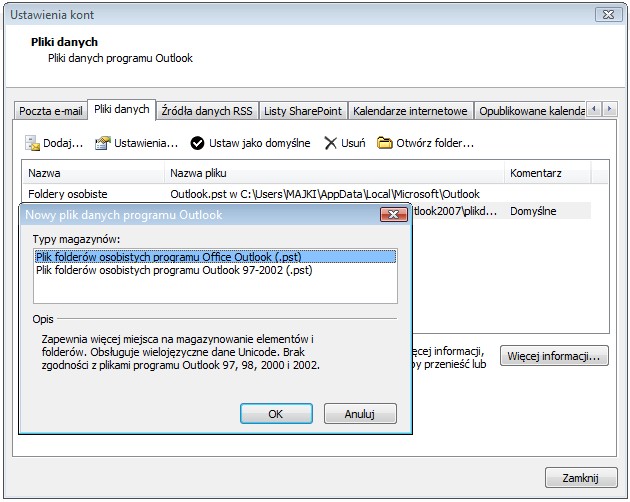Switch to Kalendarze internetowe tab
Image resolution: width=630 pixels, height=502 pixels.
(410, 109)
